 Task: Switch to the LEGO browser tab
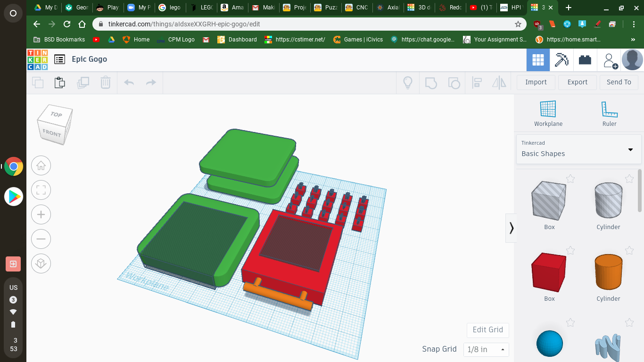(x=202, y=8)
